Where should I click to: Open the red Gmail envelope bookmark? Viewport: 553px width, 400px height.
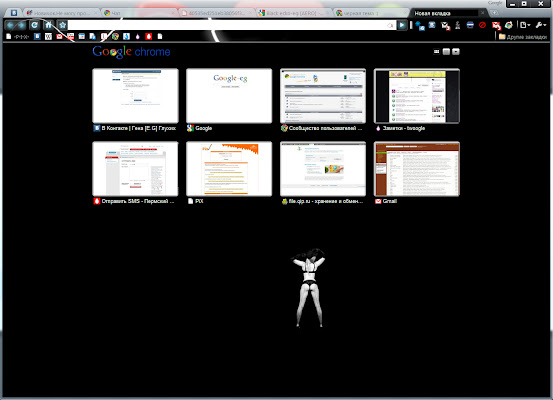[59, 36]
